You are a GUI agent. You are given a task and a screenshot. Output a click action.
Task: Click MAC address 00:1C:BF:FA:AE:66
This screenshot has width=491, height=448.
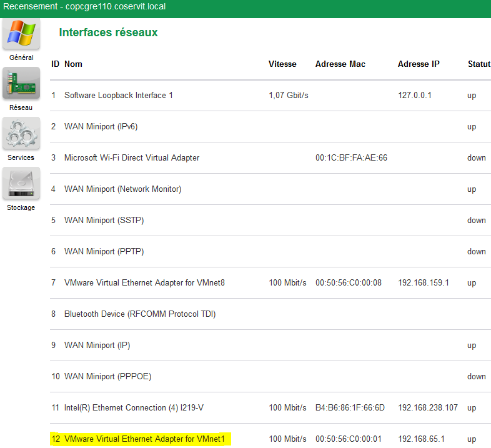(351, 157)
